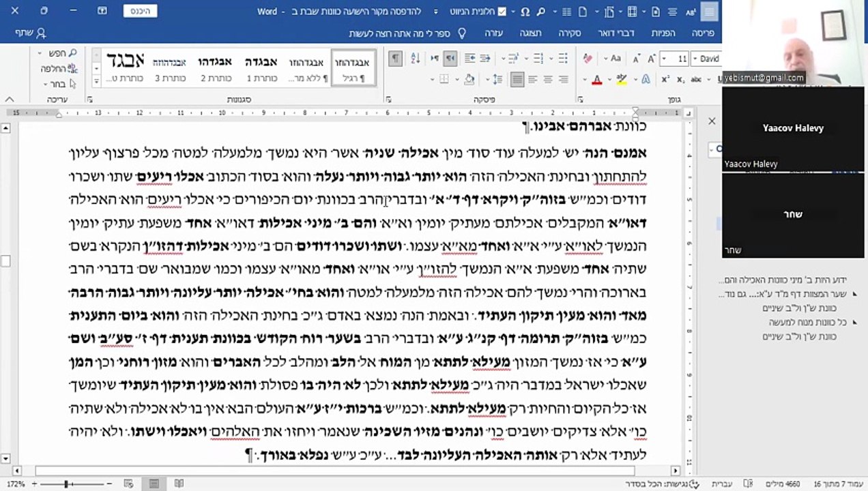Align text right
The height and width of the screenshot is (491, 868).
(x=563, y=80)
